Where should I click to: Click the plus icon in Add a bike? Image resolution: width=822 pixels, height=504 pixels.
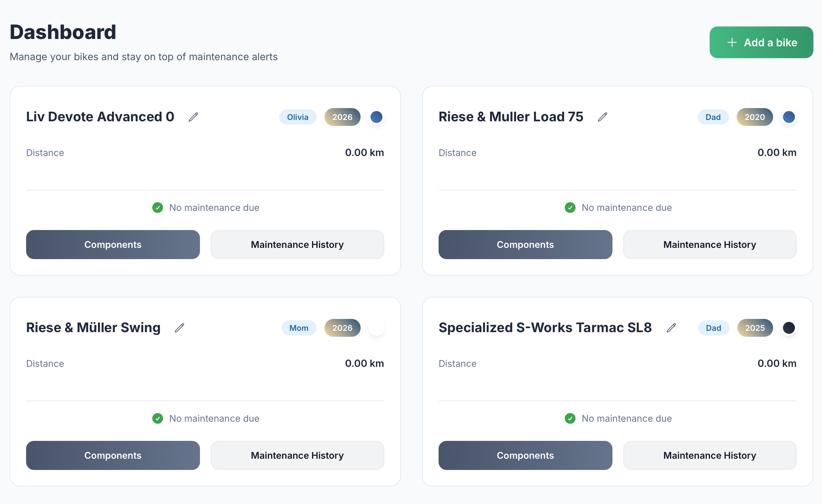pos(732,42)
